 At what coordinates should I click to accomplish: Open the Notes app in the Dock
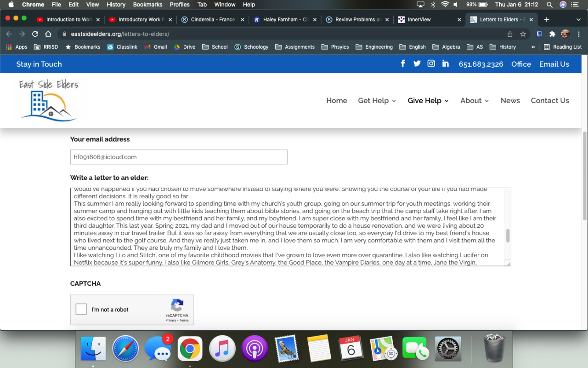click(x=319, y=348)
